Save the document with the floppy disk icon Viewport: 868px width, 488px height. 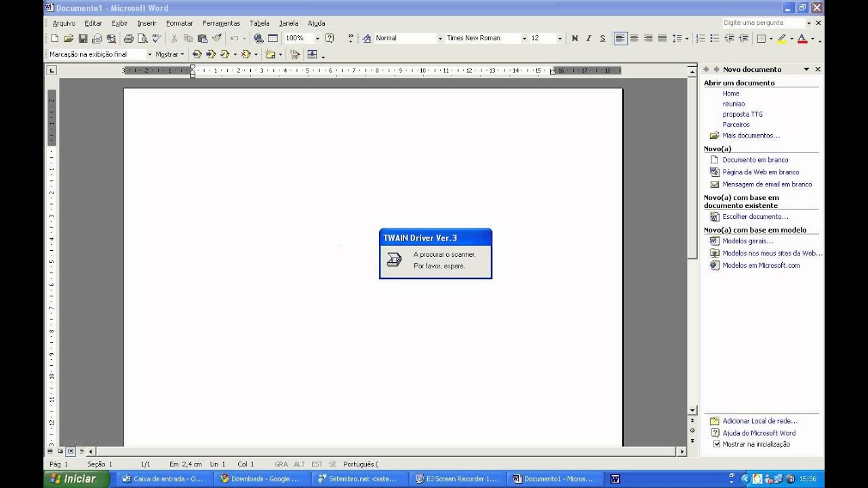point(83,39)
